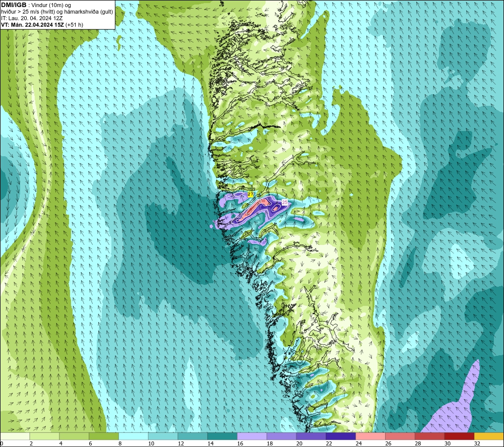Select the 0–2 m/s pale yellow legend swatch
This screenshot has width=504, height=447.
pyautogui.click(x=15, y=436)
